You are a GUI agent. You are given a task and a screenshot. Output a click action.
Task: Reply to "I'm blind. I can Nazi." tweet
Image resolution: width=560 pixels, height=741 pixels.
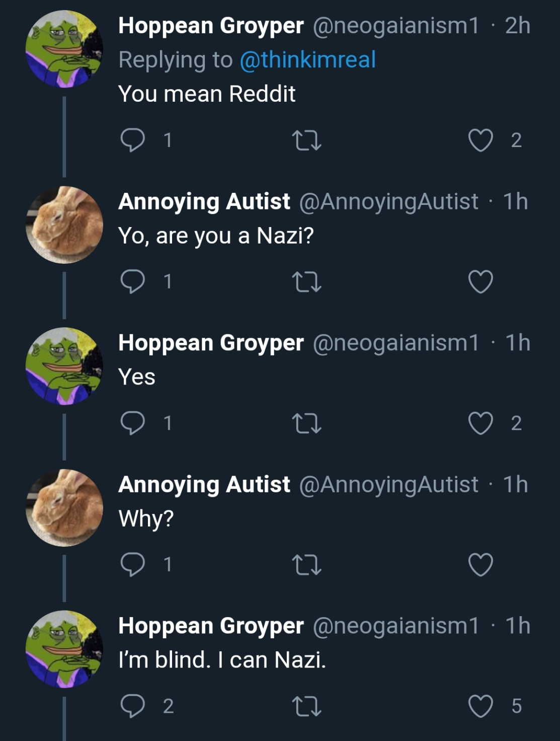coord(133,706)
